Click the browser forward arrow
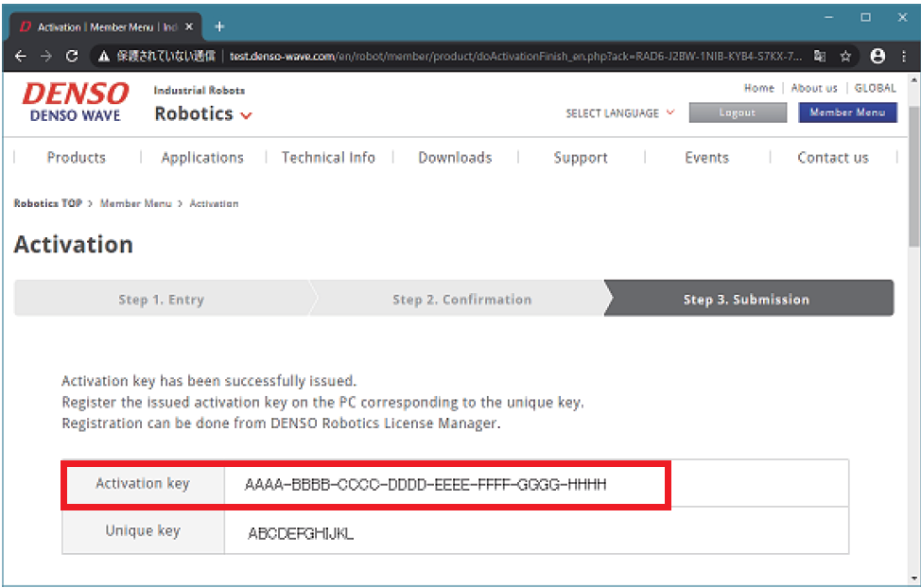Image resolution: width=921 pixels, height=588 pixels. point(46,57)
